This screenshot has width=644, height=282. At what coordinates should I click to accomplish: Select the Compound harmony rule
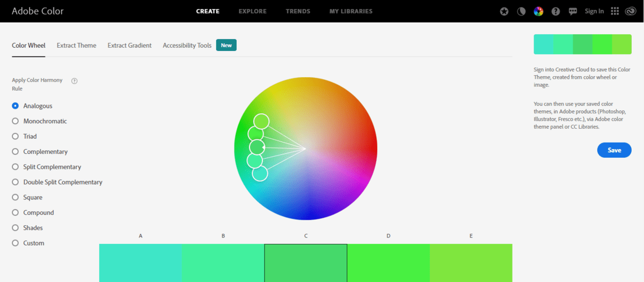(33, 213)
